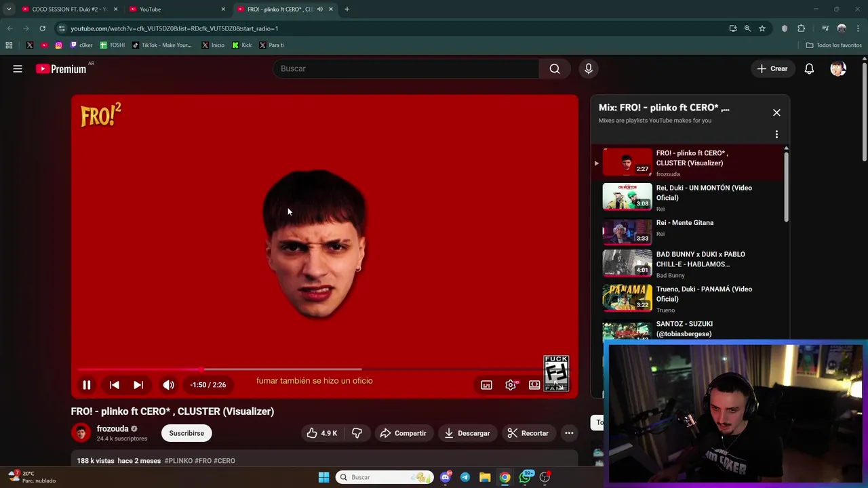Open the Instagram bookmark icon

[x=58, y=45]
